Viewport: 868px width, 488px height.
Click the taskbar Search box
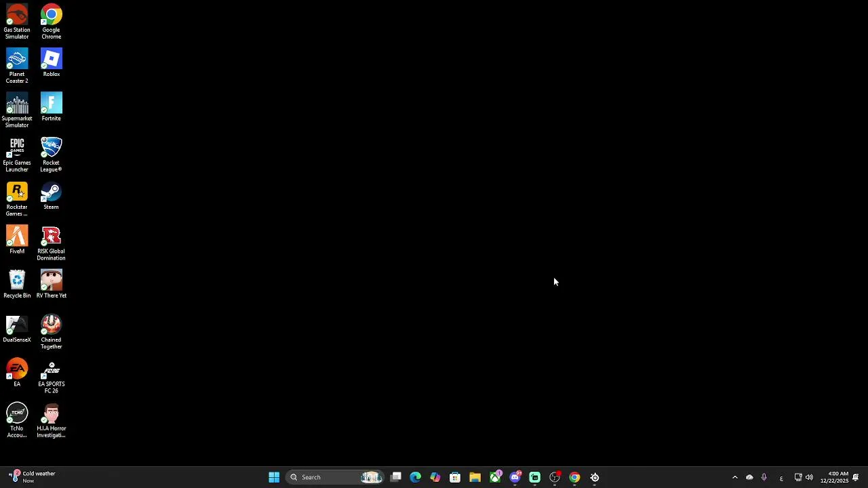(335, 477)
